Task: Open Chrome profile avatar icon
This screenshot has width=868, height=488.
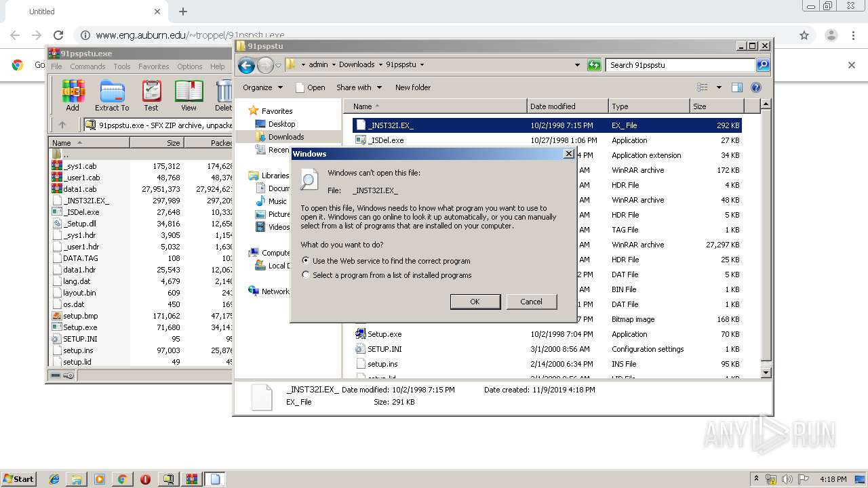Action: click(x=831, y=35)
